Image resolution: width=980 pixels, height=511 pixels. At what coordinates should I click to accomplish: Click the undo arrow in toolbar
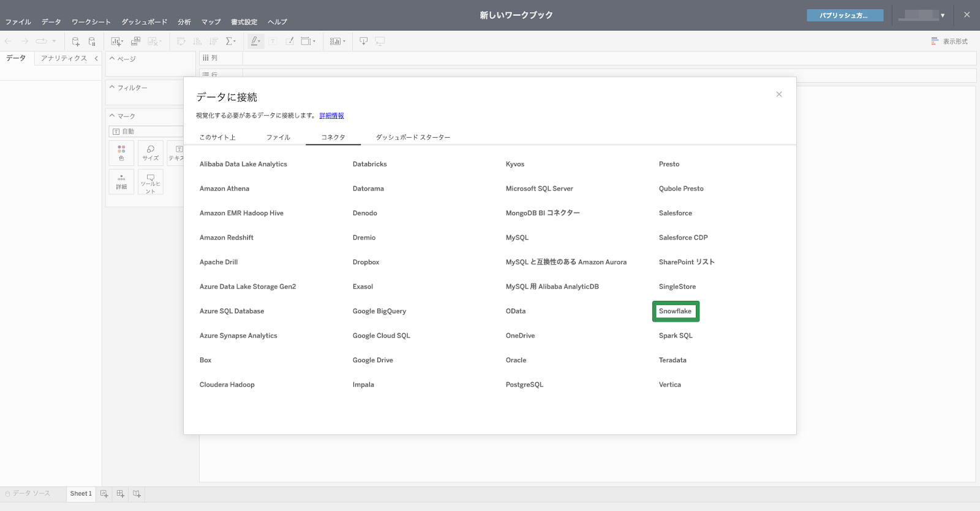pyautogui.click(x=8, y=42)
